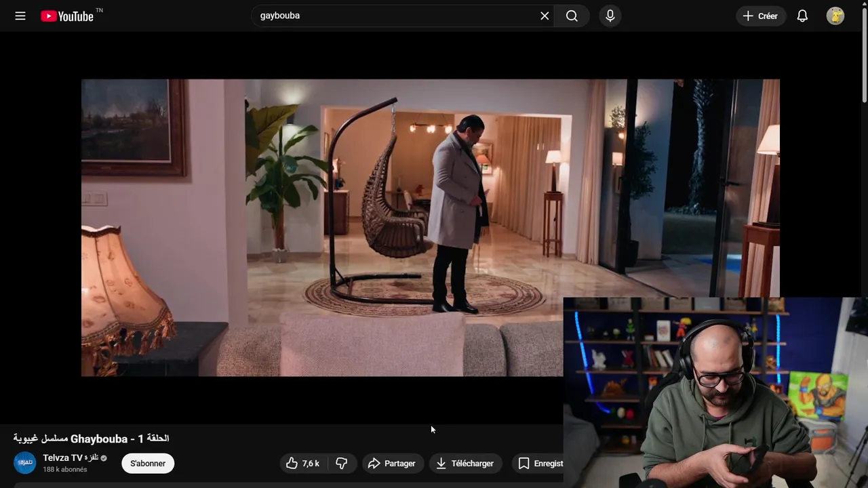The width and height of the screenshot is (868, 488).
Task: Click the webcam overlay picture
Action: tap(715, 392)
